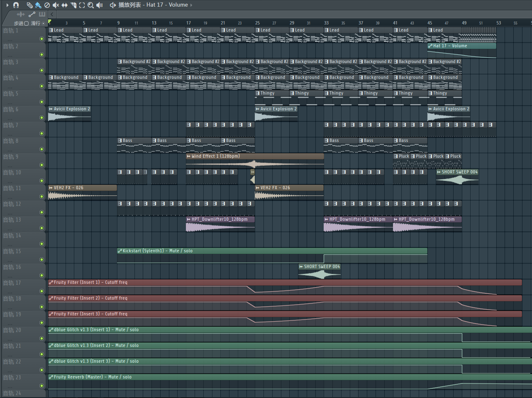Select the Zoom magnifier tool
The height and width of the screenshot is (398, 532).
[x=90, y=5]
